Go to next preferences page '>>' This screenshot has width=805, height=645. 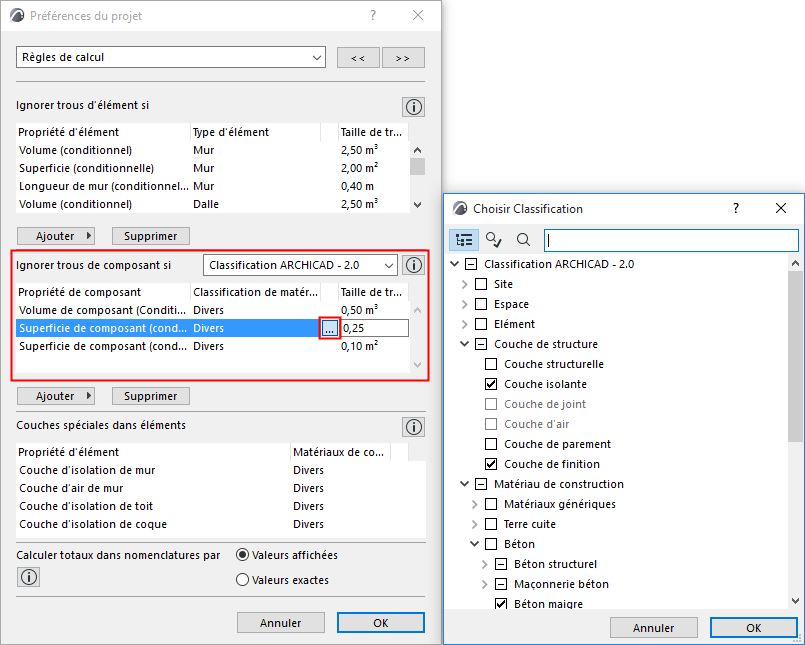pos(403,58)
